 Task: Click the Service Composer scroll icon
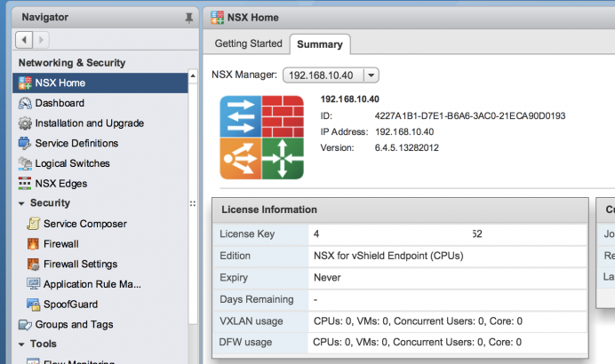(x=34, y=224)
